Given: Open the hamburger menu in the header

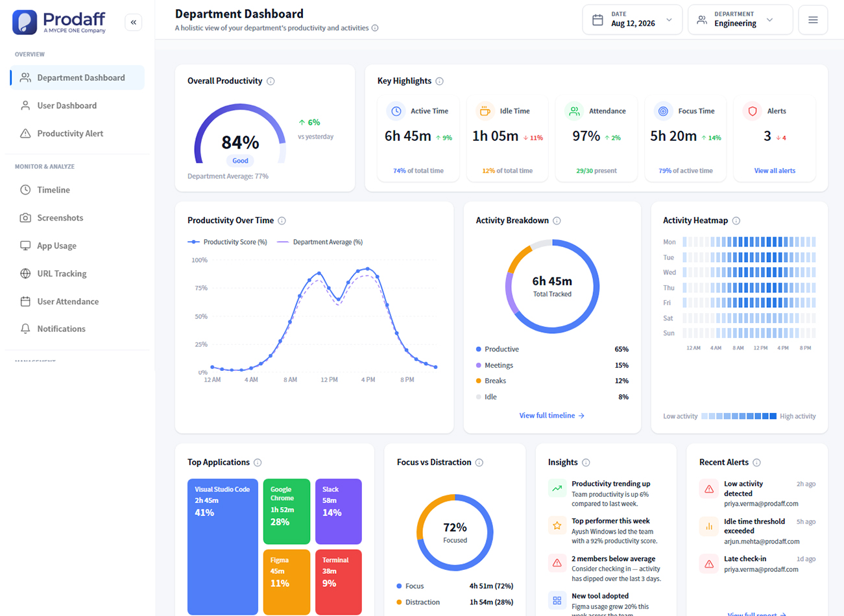Looking at the screenshot, I should click(813, 20).
